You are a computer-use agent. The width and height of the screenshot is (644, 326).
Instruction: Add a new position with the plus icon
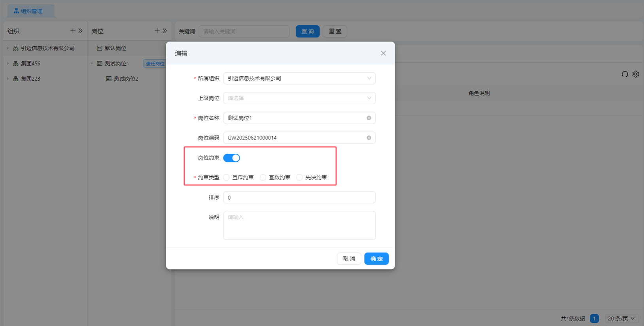(x=157, y=31)
